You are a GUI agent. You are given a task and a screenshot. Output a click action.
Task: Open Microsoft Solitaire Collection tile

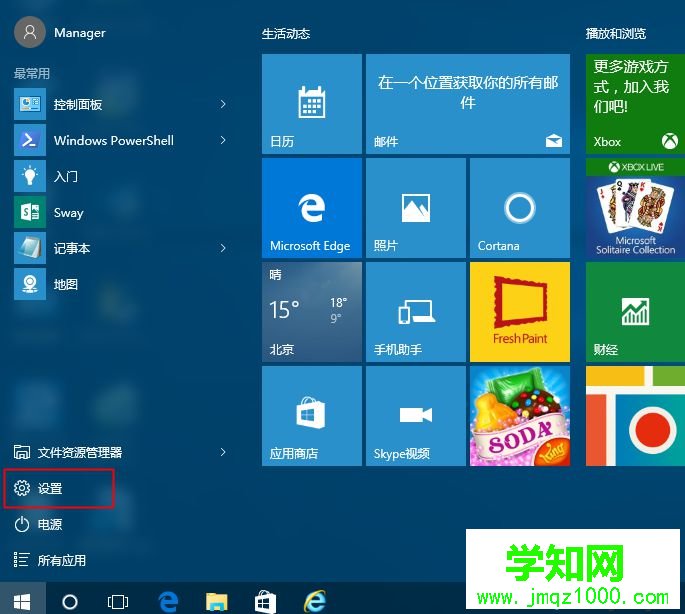635,208
